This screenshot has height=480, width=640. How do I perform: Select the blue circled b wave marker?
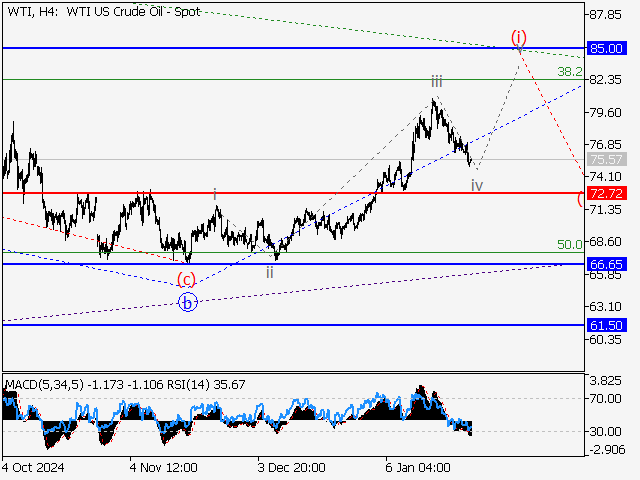click(x=186, y=301)
